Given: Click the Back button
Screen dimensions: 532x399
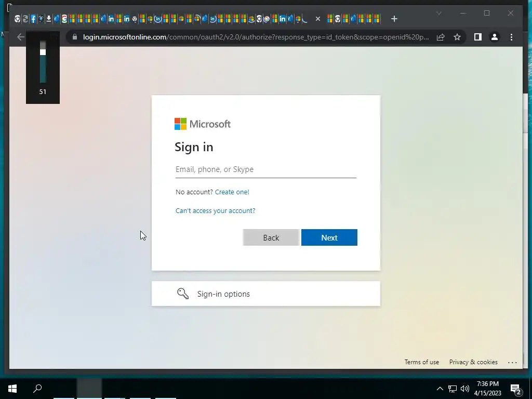Looking at the screenshot, I should click(271, 237).
